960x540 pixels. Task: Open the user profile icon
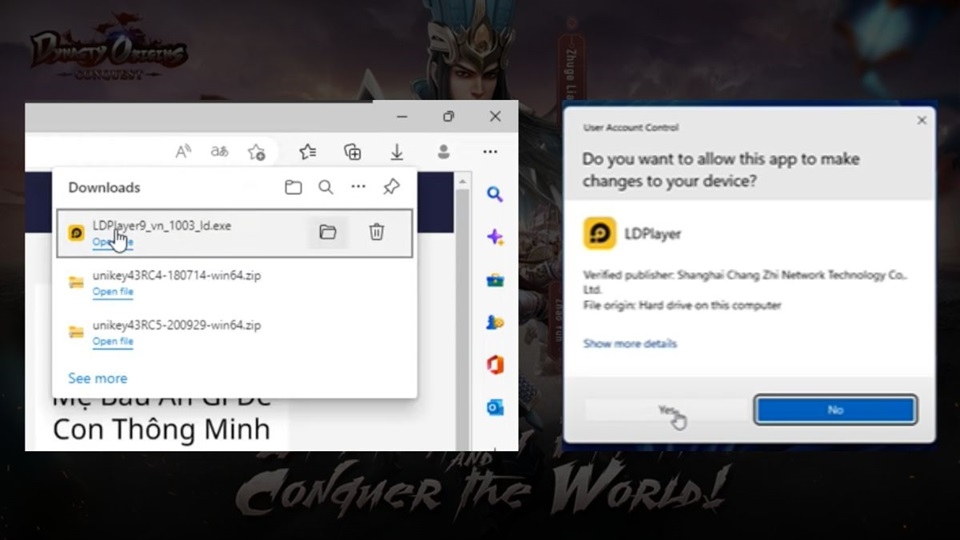444,151
